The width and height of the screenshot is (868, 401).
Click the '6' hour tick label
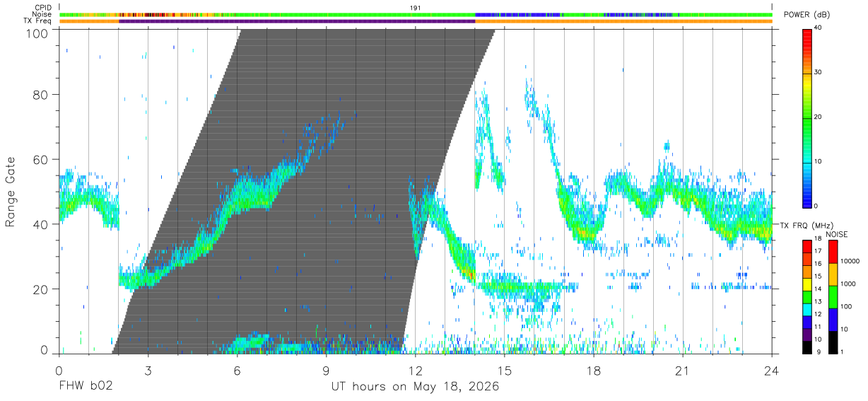[237, 371]
